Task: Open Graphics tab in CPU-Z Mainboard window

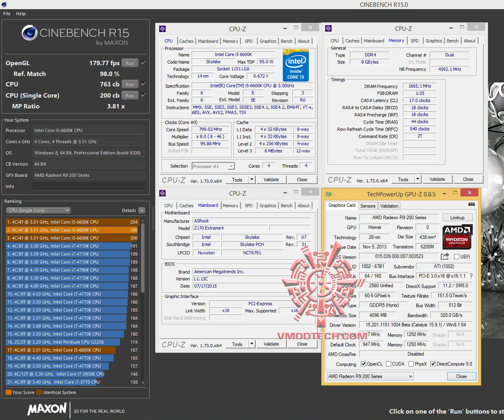Action: coord(268,206)
